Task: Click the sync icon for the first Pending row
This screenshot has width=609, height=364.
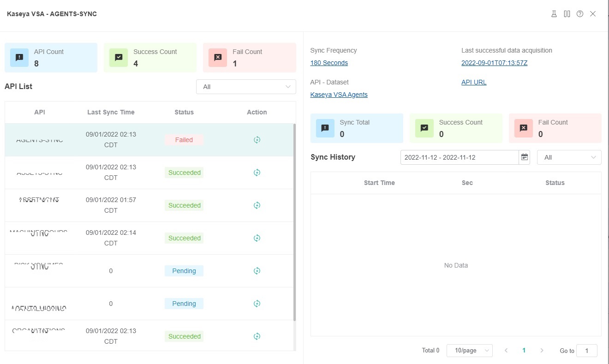Action: [x=257, y=271]
